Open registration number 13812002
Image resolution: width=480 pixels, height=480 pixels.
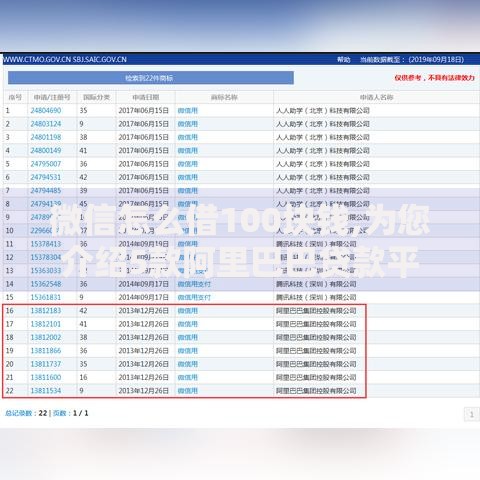pos(46,337)
